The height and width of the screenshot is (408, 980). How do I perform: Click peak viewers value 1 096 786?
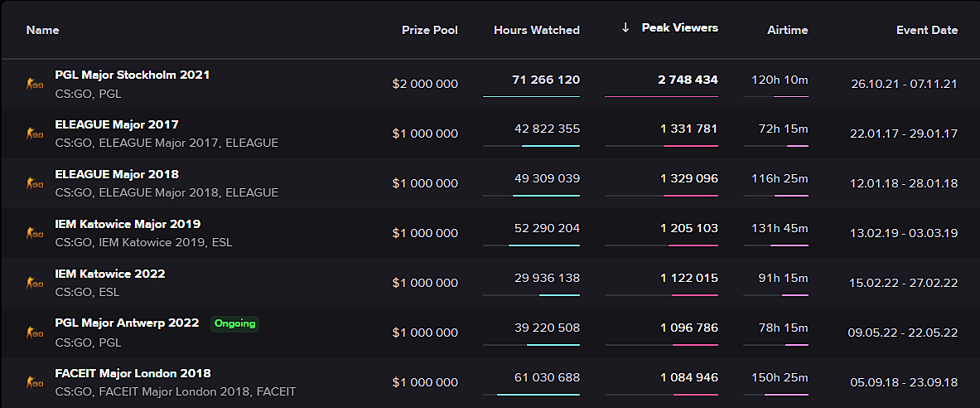click(x=688, y=328)
